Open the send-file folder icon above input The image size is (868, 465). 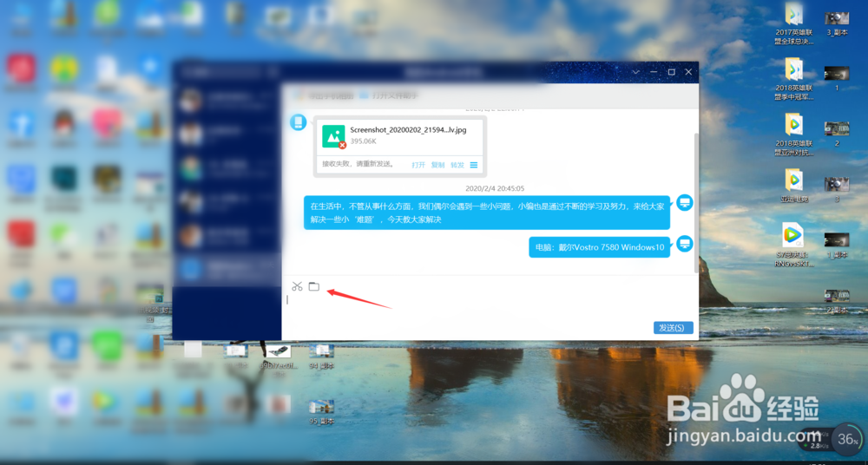pyautogui.click(x=314, y=286)
